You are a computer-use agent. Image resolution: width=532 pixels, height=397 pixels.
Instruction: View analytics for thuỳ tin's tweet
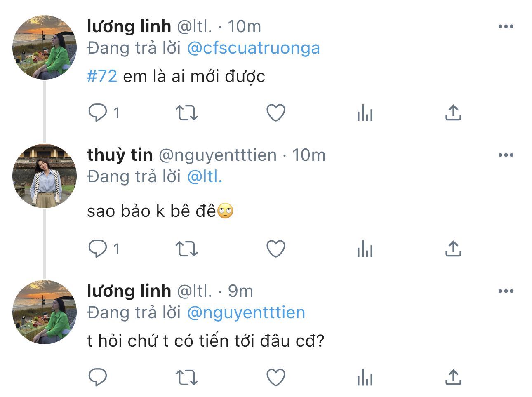point(365,249)
